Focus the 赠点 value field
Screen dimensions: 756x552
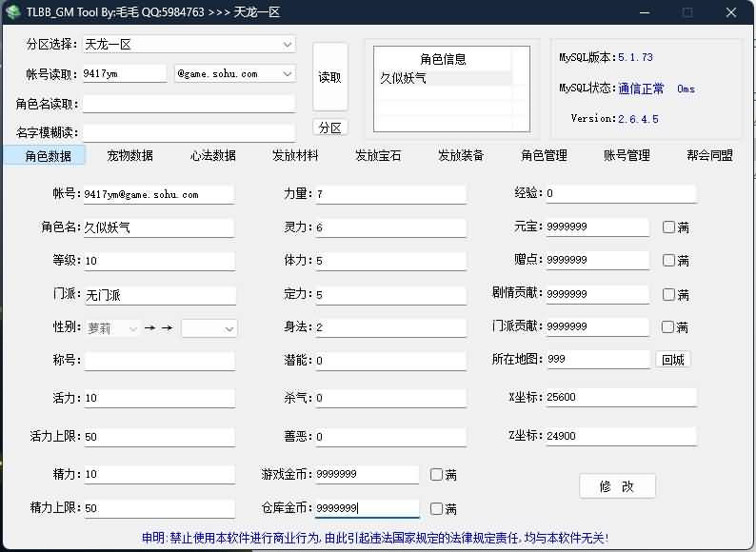click(597, 261)
